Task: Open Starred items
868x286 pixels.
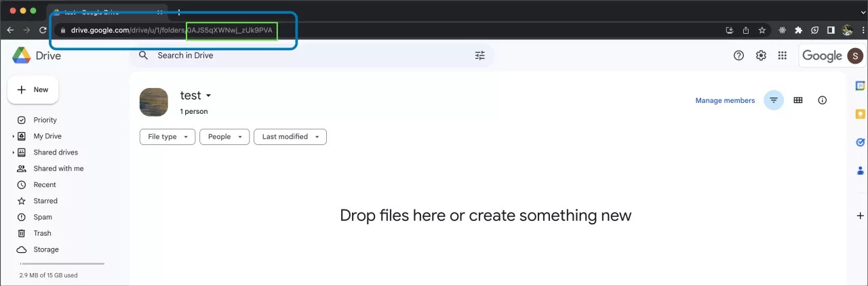Action: click(x=45, y=201)
